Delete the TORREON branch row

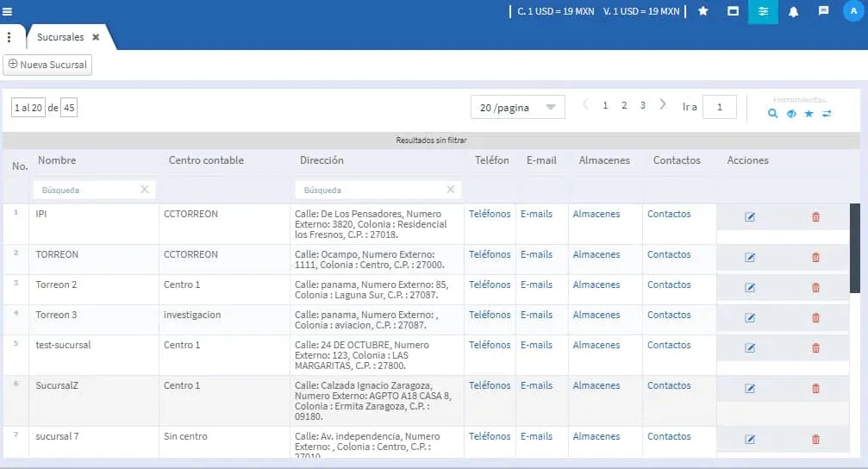tap(815, 258)
